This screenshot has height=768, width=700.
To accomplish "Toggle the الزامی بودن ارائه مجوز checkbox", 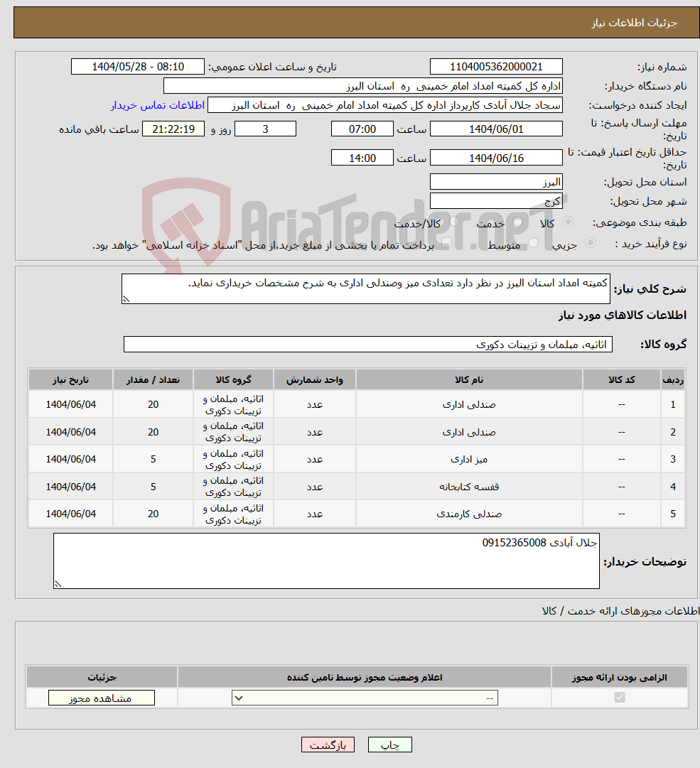I will pyautogui.click(x=618, y=698).
